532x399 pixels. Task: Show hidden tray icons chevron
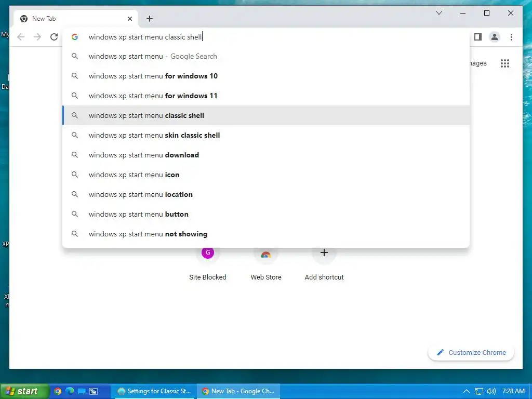pos(467,391)
